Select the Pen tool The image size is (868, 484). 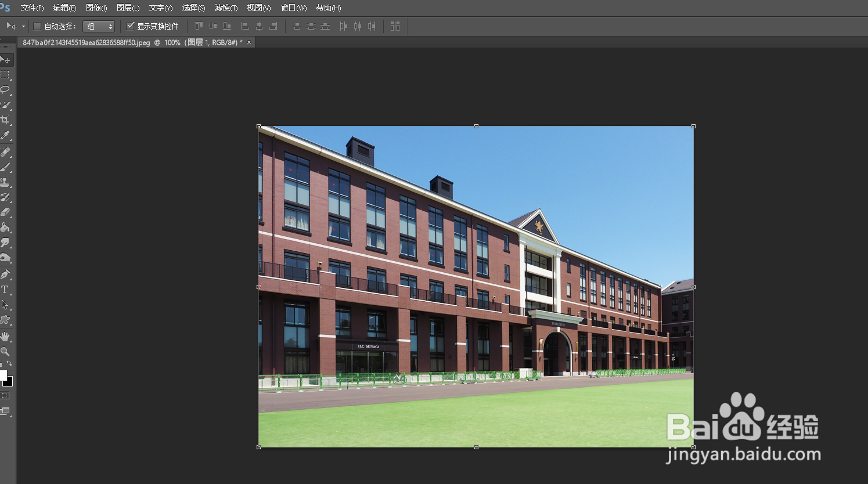[x=5, y=274]
